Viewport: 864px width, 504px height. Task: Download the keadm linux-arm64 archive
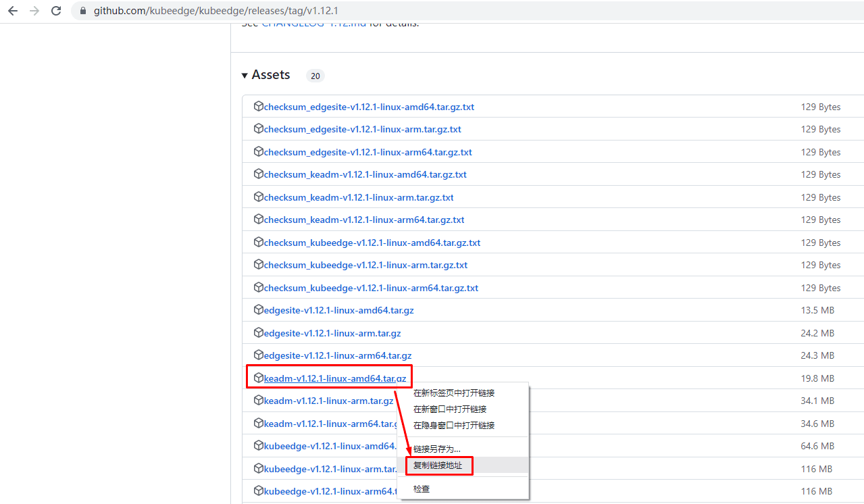(331, 424)
